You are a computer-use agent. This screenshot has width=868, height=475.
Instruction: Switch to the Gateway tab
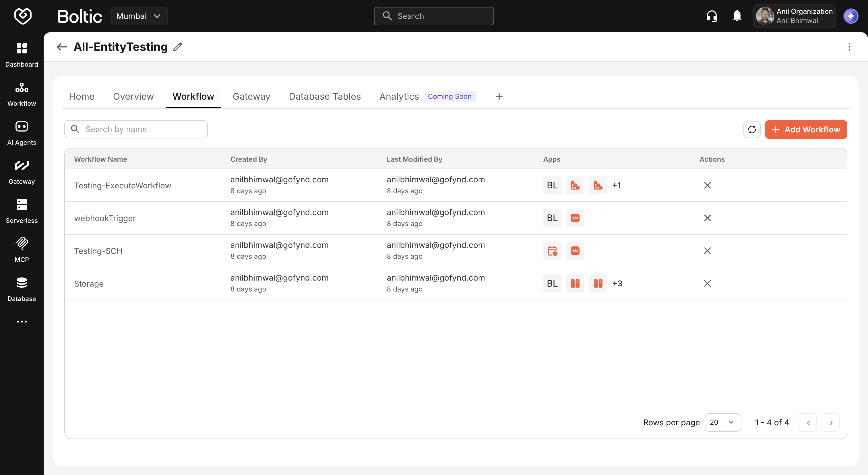(251, 96)
